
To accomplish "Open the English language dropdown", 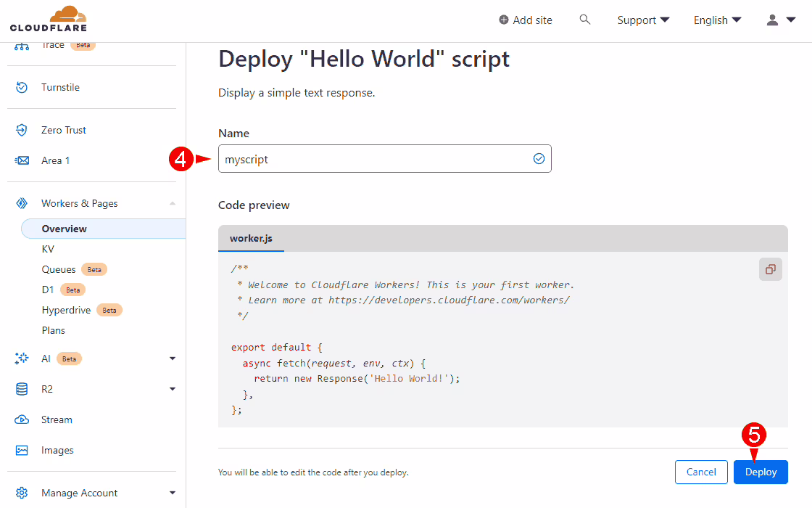I will 717,20.
